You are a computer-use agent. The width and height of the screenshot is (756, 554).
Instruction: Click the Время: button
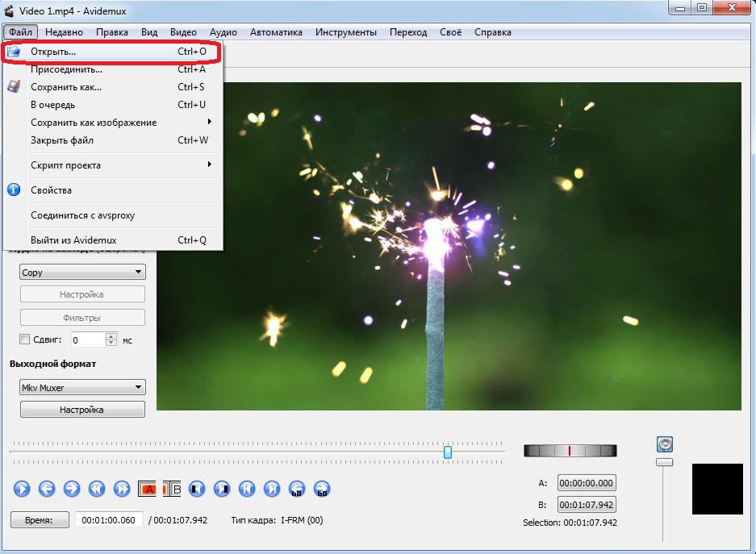coord(39,520)
